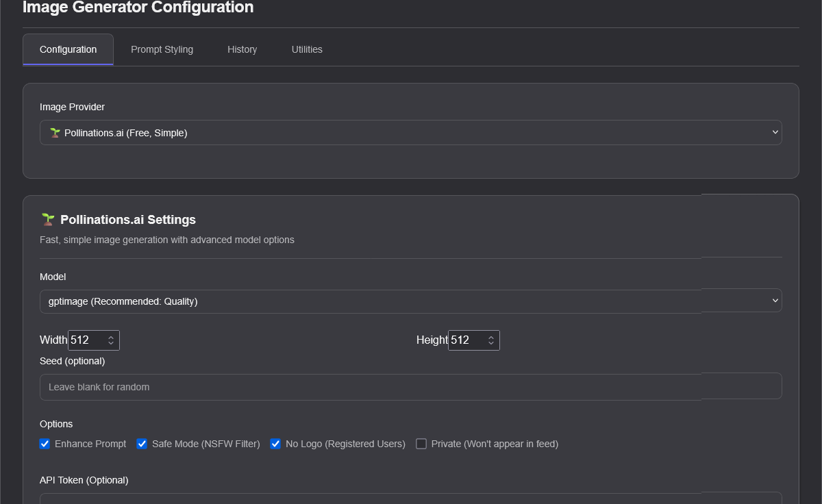The height and width of the screenshot is (504, 822).
Task: Uncheck the Enhance Prompt checkbox
Action: click(45, 444)
